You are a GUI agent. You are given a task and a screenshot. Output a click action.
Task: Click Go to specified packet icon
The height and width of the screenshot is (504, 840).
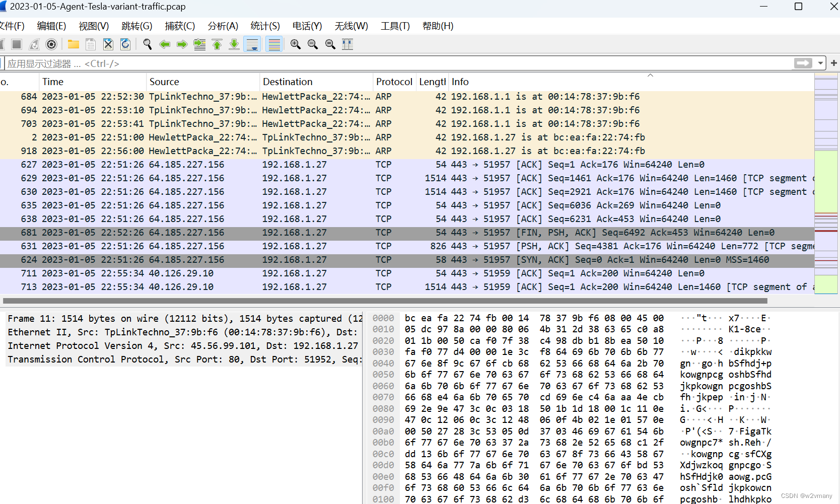point(199,44)
